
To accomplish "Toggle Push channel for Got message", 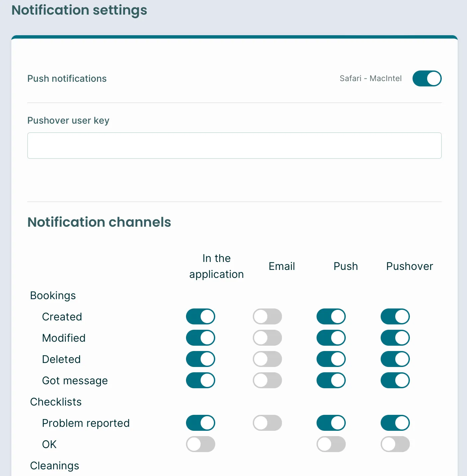I will [331, 380].
